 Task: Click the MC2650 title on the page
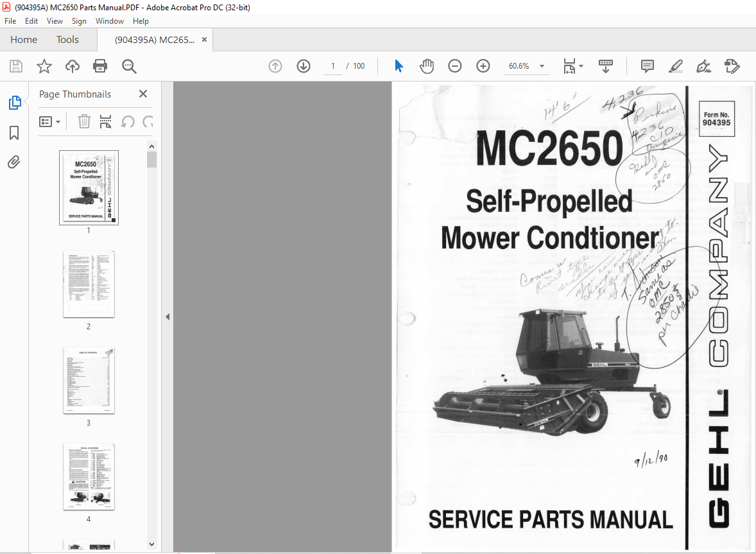pyautogui.click(x=549, y=148)
